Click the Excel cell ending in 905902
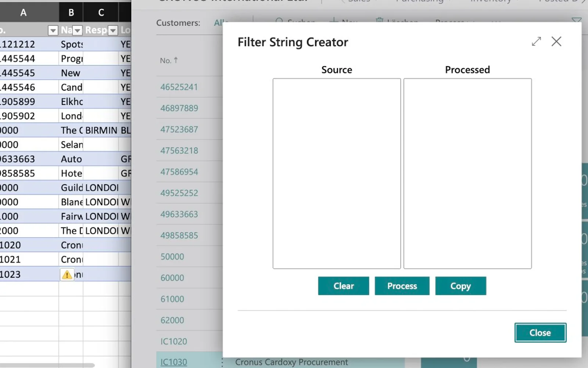Viewport: 588px width, 368px height. (x=29, y=116)
